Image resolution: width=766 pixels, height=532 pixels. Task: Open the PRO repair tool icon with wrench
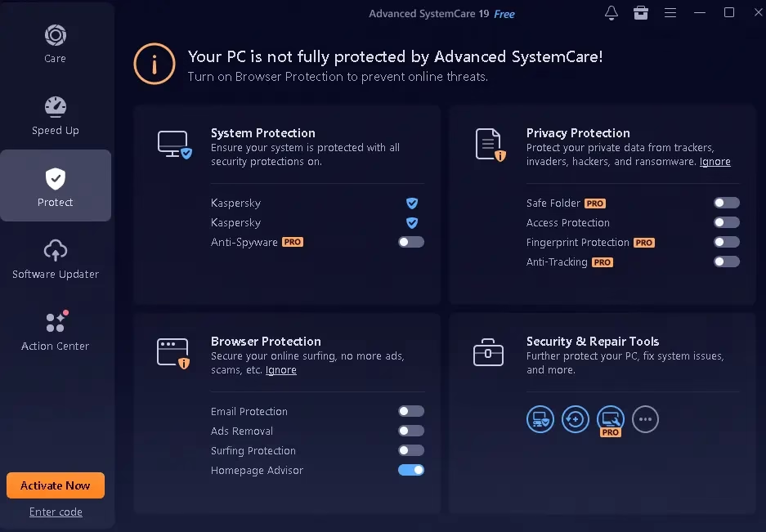pyautogui.click(x=610, y=420)
